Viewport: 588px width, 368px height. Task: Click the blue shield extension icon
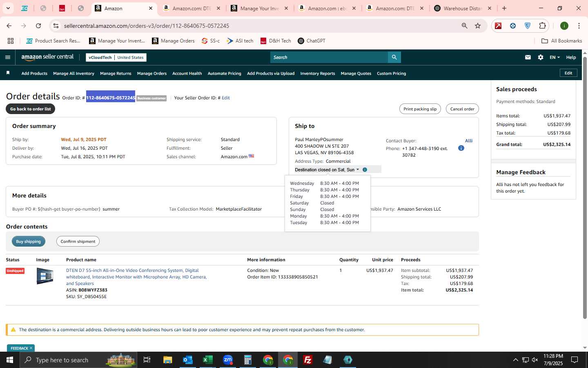point(528,26)
